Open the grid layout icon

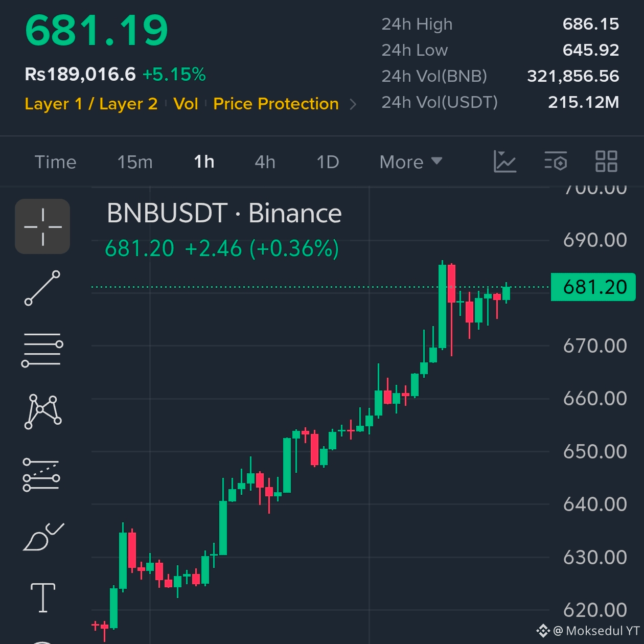point(606,162)
